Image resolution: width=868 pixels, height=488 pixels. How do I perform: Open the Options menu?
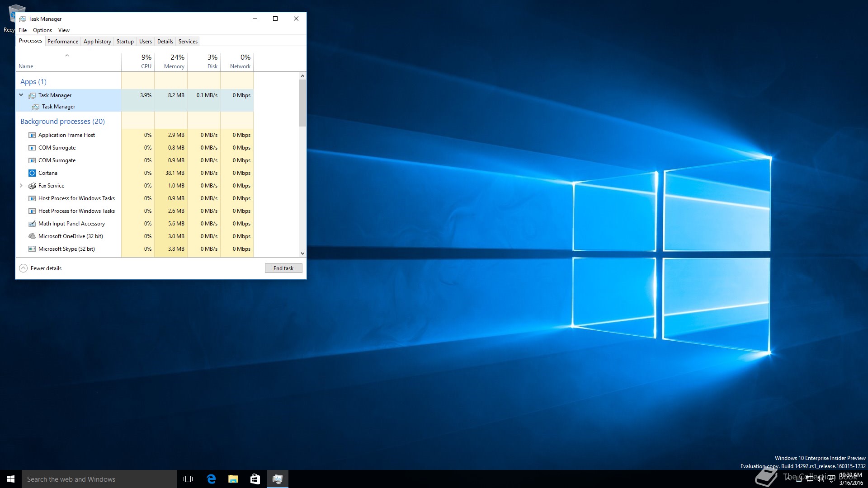(42, 30)
